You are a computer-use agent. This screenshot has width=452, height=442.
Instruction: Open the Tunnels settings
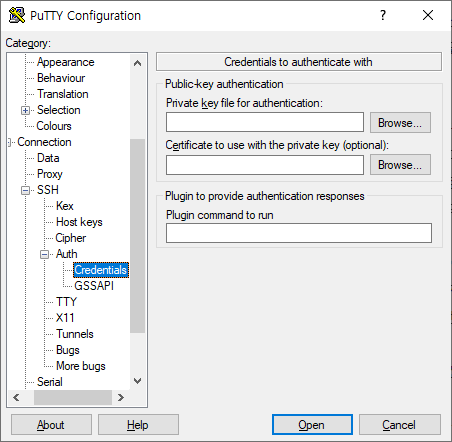[x=75, y=334]
